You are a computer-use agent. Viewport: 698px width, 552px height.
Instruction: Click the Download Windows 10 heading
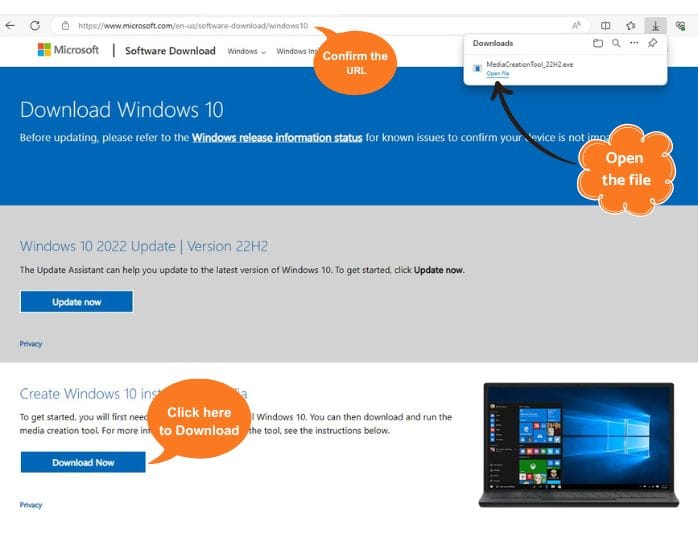click(x=122, y=110)
